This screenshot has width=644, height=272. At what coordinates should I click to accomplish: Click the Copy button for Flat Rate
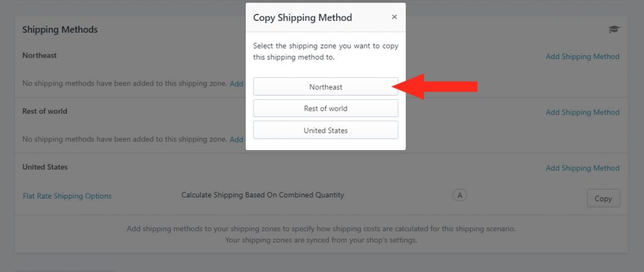[x=603, y=198]
